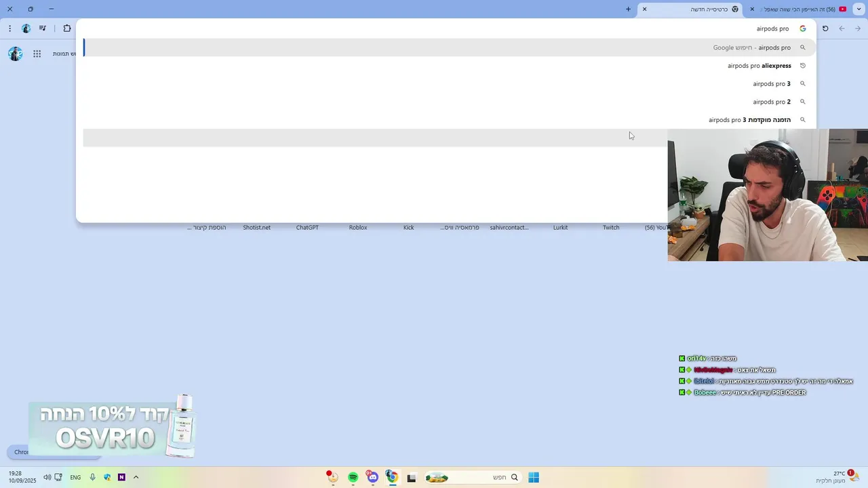Click the volume speaker icon in tray

coord(47,477)
